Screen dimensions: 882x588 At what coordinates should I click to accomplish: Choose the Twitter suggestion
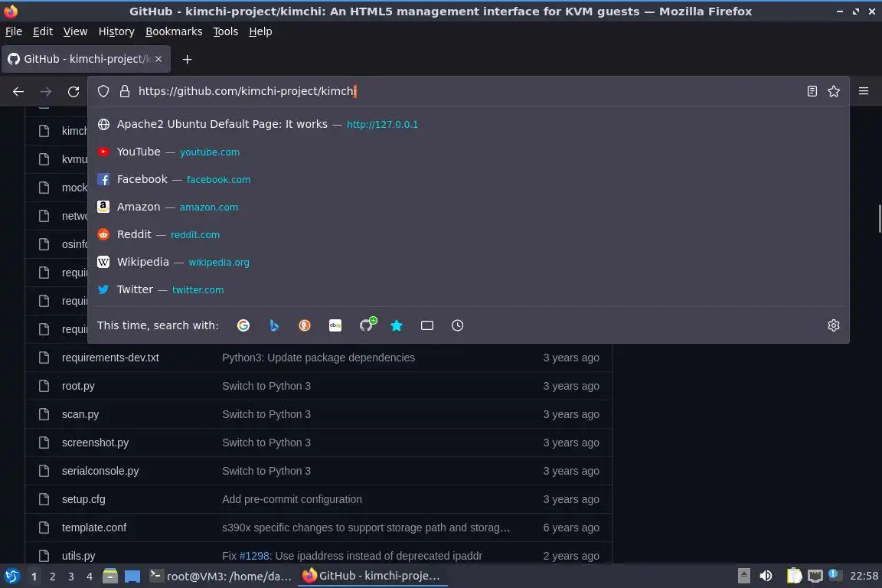click(469, 289)
